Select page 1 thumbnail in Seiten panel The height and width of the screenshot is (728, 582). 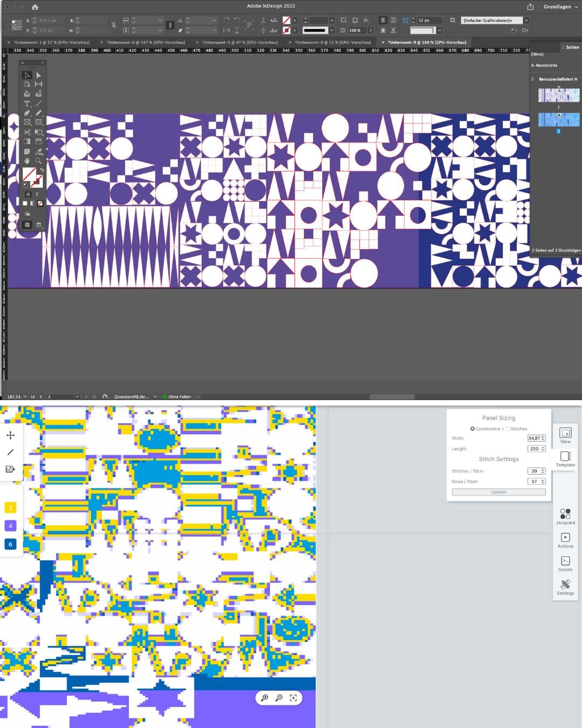coord(559,95)
